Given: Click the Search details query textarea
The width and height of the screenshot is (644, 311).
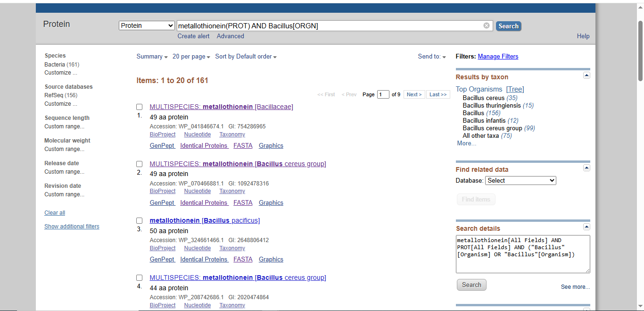Looking at the screenshot, I should [523, 254].
